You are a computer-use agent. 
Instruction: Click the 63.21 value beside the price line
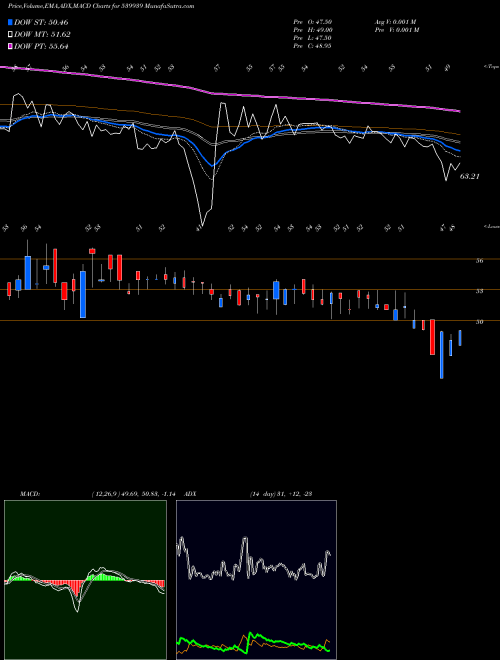(x=470, y=176)
